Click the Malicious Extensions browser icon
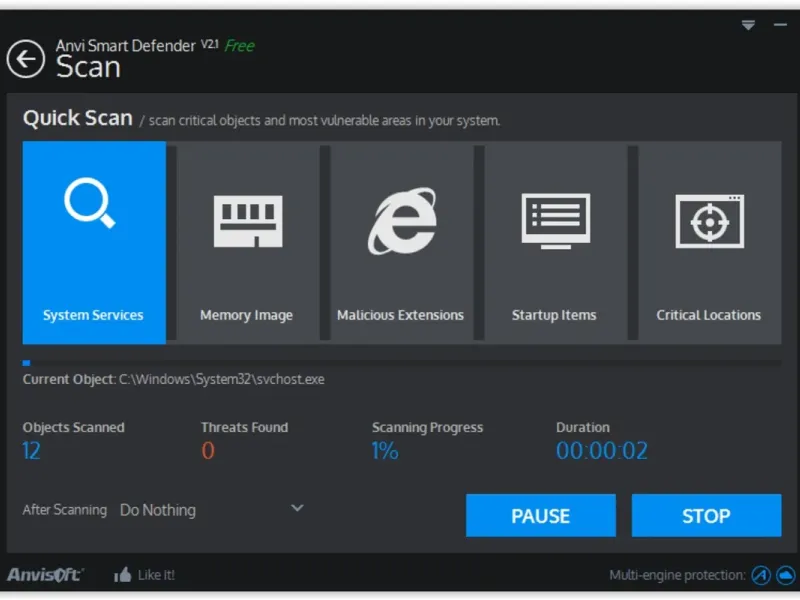This screenshot has height=600, width=800. (x=402, y=221)
